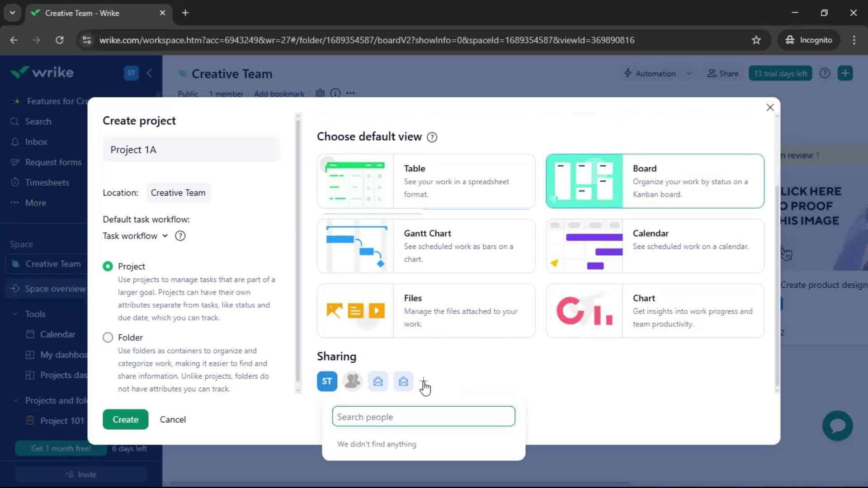Collapse the sidebar with the chevron

[150, 73]
